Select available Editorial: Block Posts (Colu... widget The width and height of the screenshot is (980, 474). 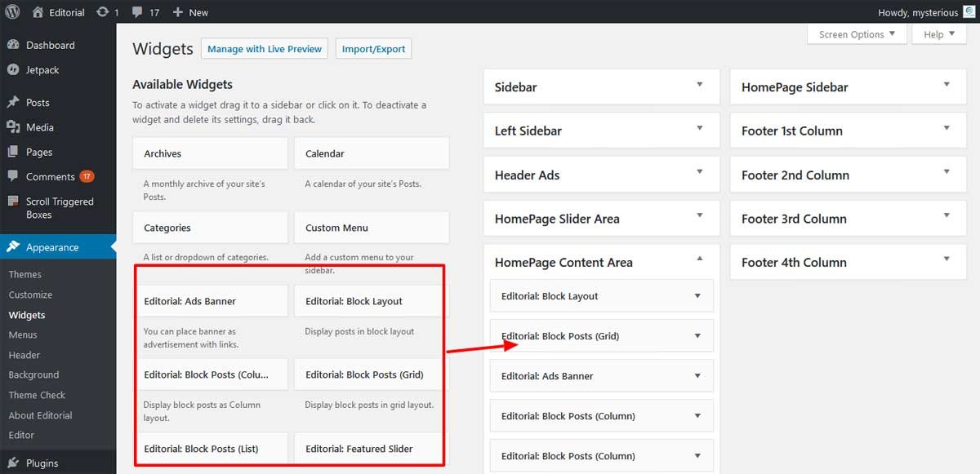[210, 374]
